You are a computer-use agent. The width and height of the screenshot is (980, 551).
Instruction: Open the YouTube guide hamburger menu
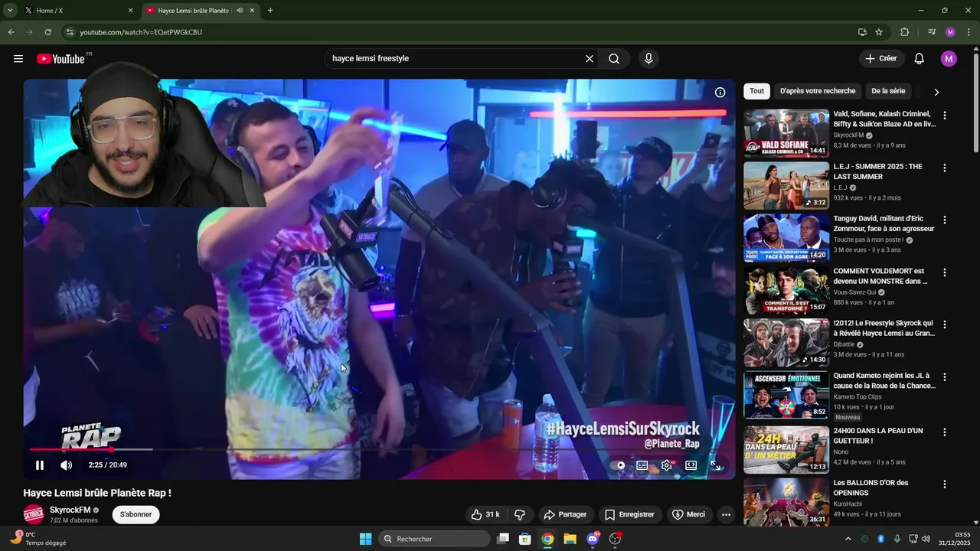coord(18,59)
